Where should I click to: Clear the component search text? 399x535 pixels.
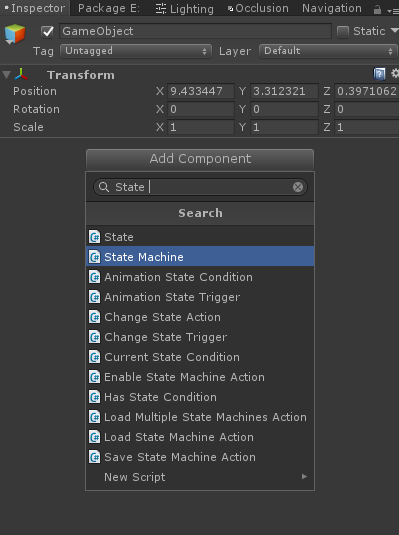298,187
